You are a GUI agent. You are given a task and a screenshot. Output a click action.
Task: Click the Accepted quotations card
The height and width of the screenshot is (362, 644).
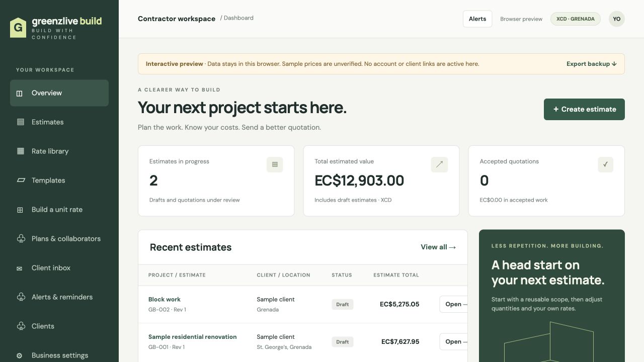(x=546, y=181)
